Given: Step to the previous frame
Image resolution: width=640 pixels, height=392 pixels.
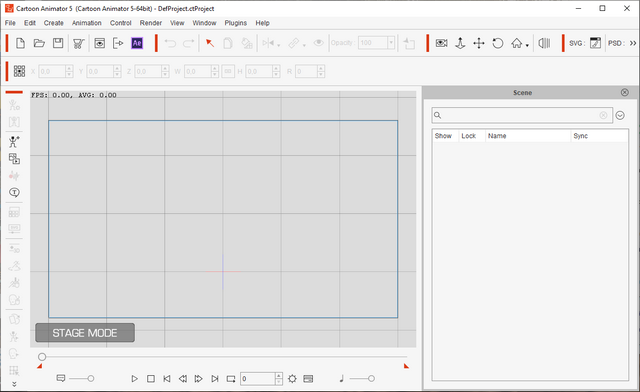Looking at the screenshot, I should [x=182, y=379].
